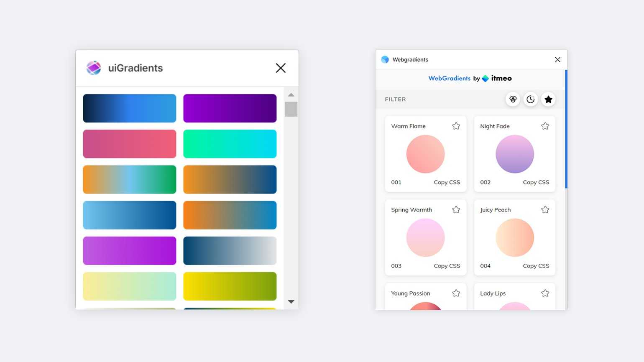Copy CSS for gradient 004 Juicy Peach
644x362 pixels.
click(x=536, y=266)
